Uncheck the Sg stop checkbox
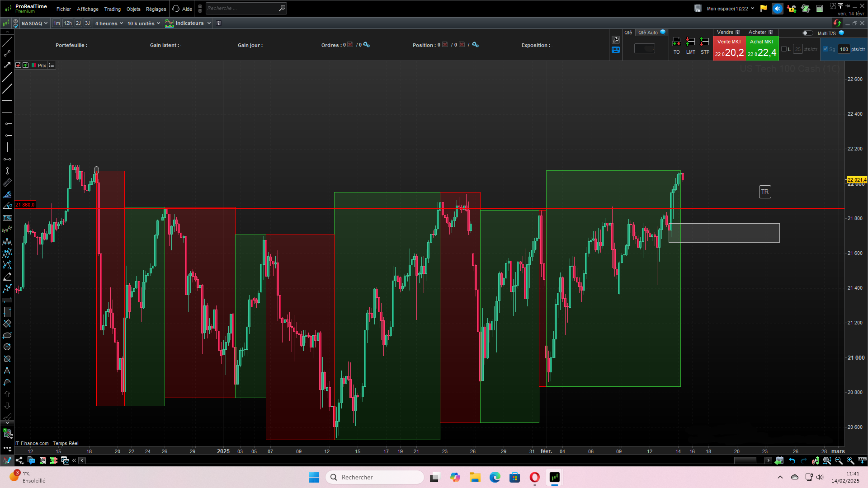Screen dimensions: 868x488 coord(826,49)
